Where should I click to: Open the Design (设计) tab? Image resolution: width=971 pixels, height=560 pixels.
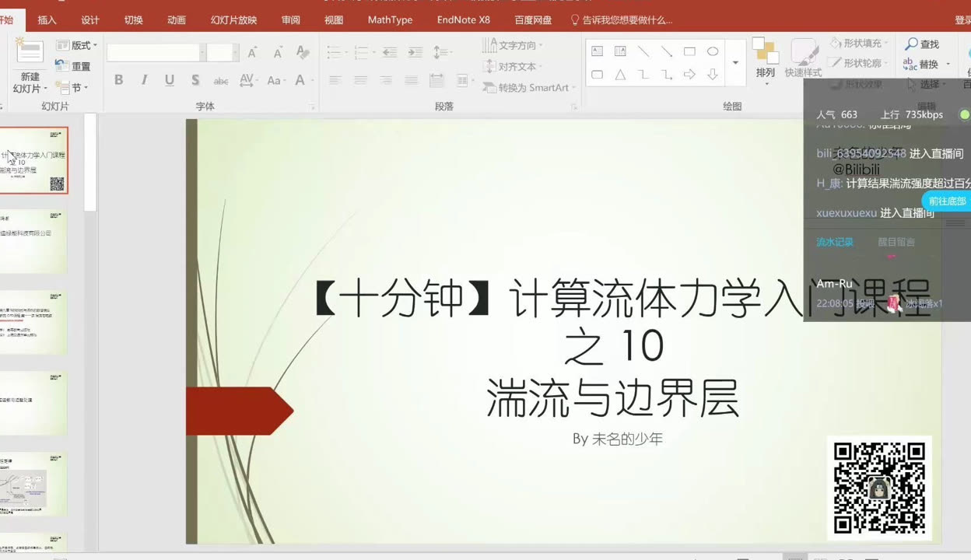pos(90,19)
